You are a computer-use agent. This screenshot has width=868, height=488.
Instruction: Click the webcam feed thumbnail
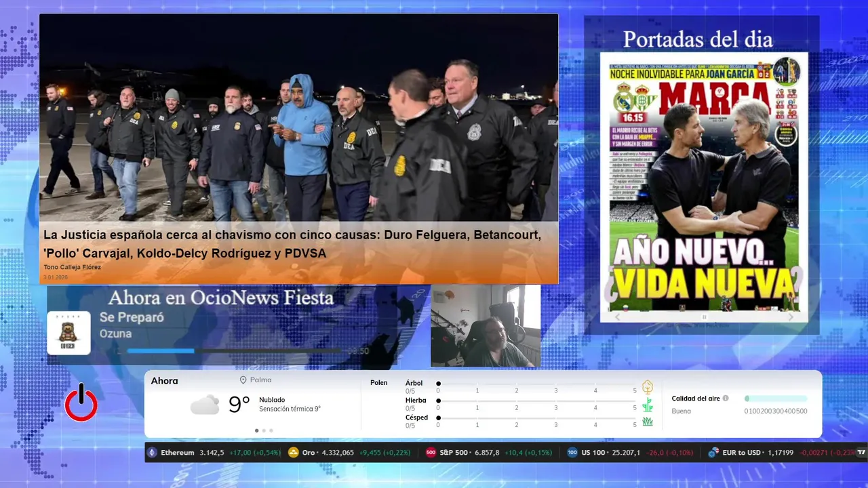coord(486,326)
